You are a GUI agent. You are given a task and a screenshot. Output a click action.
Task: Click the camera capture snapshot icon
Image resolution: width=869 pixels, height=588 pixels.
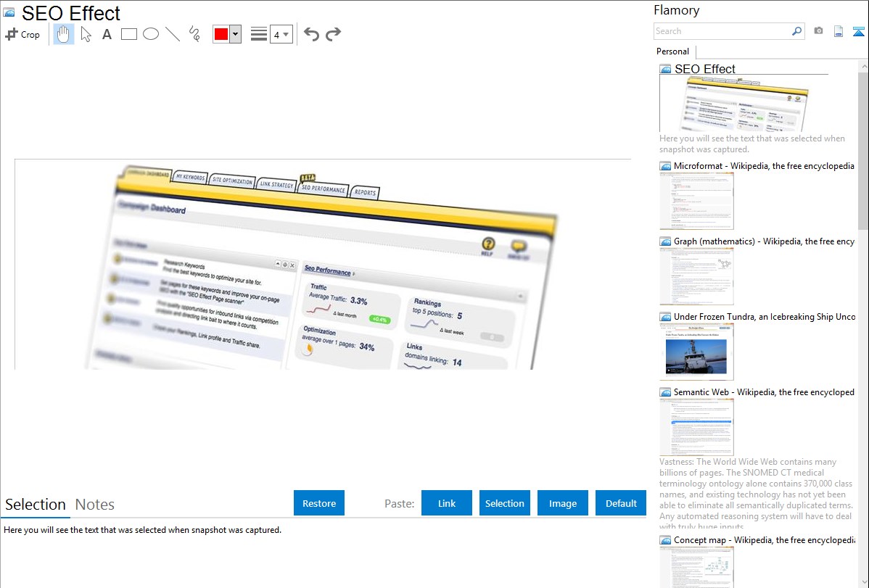[818, 31]
